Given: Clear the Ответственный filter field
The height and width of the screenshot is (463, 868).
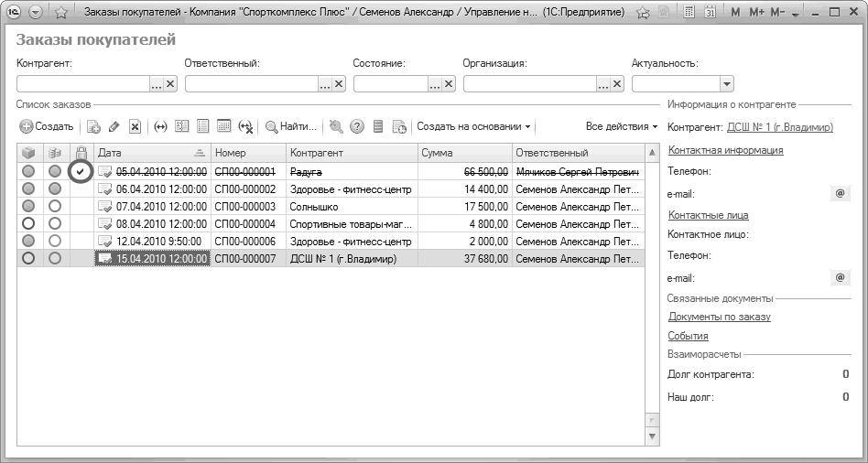Looking at the screenshot, I should [x=339, y=84].
